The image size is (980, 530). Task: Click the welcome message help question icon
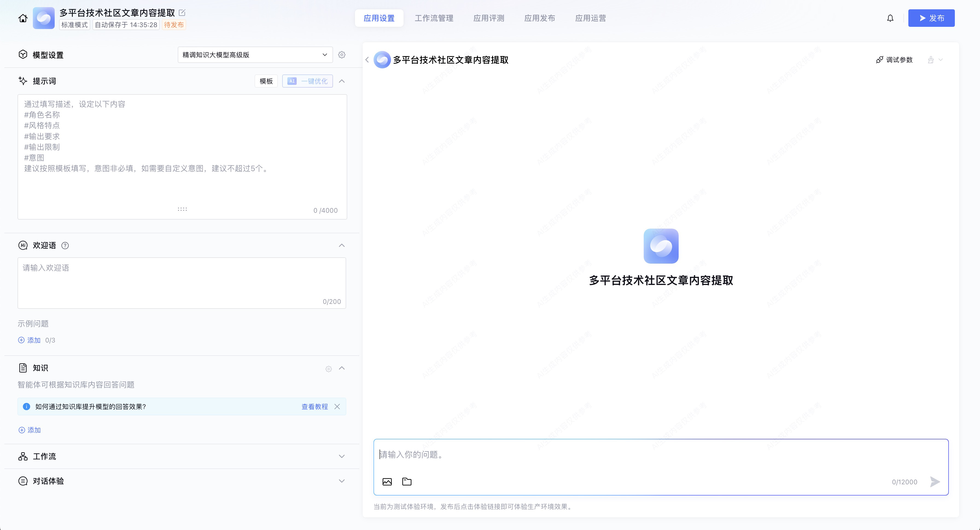point(65,246)
